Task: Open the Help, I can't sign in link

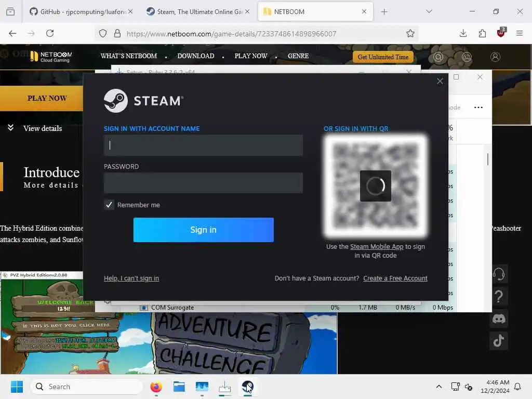Action: pos(131,278)
